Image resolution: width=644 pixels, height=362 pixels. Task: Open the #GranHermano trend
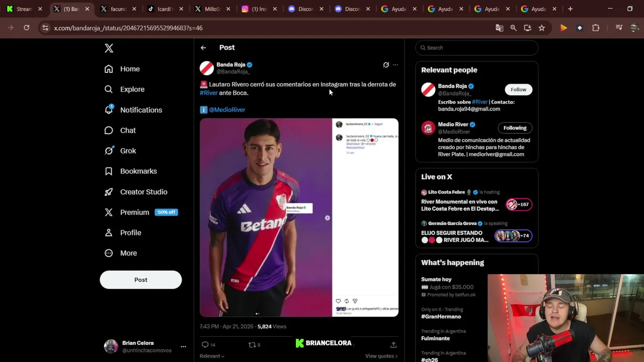441,317
